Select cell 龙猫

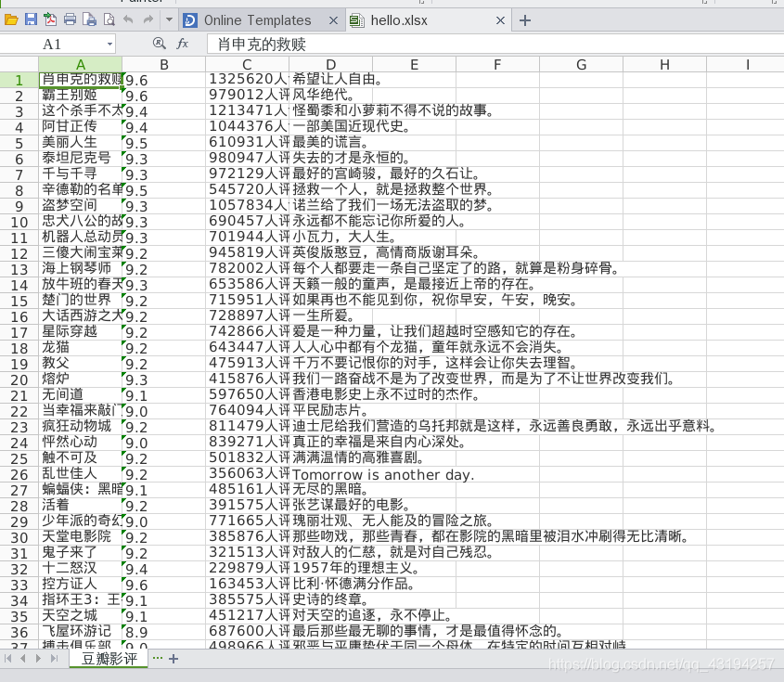click(x=81, y=348)
